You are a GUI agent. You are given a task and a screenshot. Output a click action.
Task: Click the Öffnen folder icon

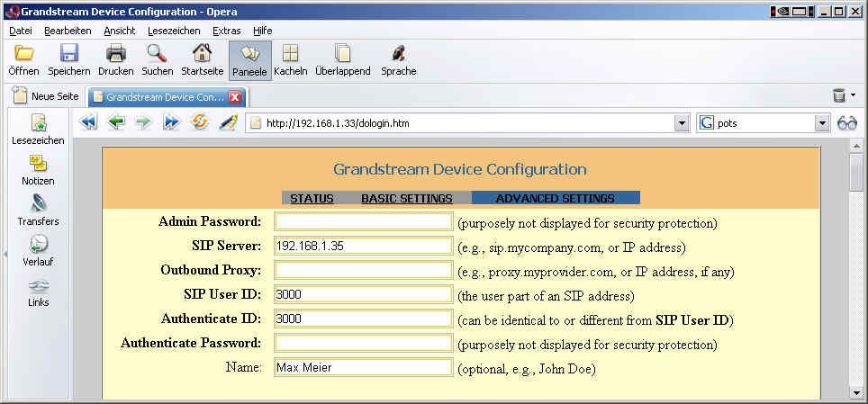[x=23, y=54]
